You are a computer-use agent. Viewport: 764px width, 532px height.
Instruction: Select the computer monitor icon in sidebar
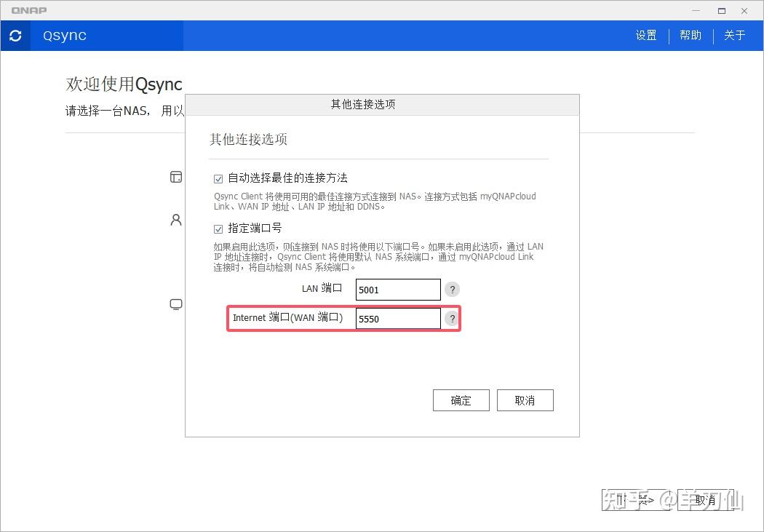(x=175, y=304)
